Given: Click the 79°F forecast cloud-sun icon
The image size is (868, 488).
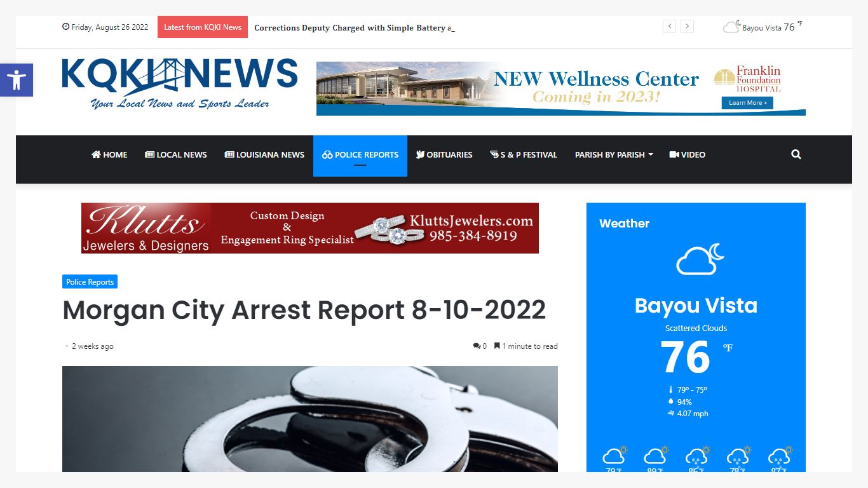Looking at the screenshot, I should pos(614,455).
